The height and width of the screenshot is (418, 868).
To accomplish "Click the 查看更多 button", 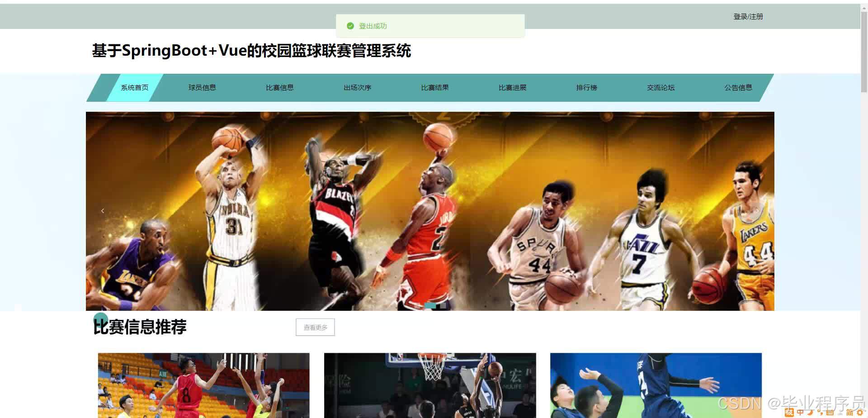I will 315,327.
